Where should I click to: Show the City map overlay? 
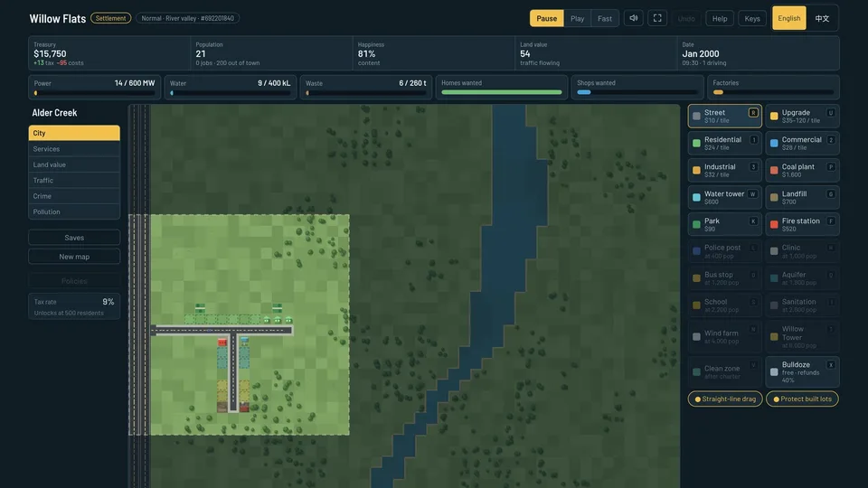pos(74,133)
